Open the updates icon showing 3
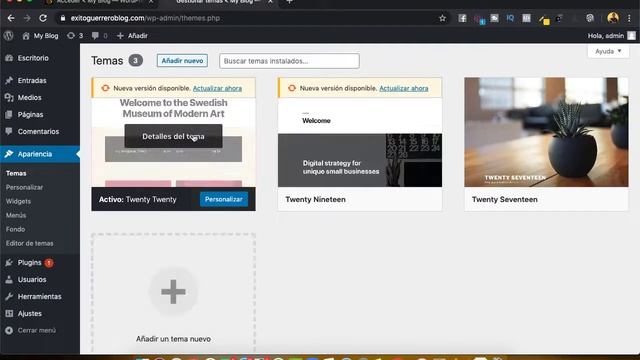Image resolution: width=640 pixels, height=360 pixels. pyautogui.click(x=75, y=36)
